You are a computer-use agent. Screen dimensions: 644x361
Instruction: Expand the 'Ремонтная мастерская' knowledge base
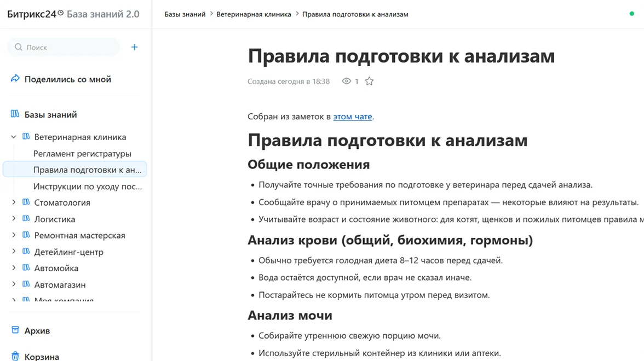(x=14, y=235)
